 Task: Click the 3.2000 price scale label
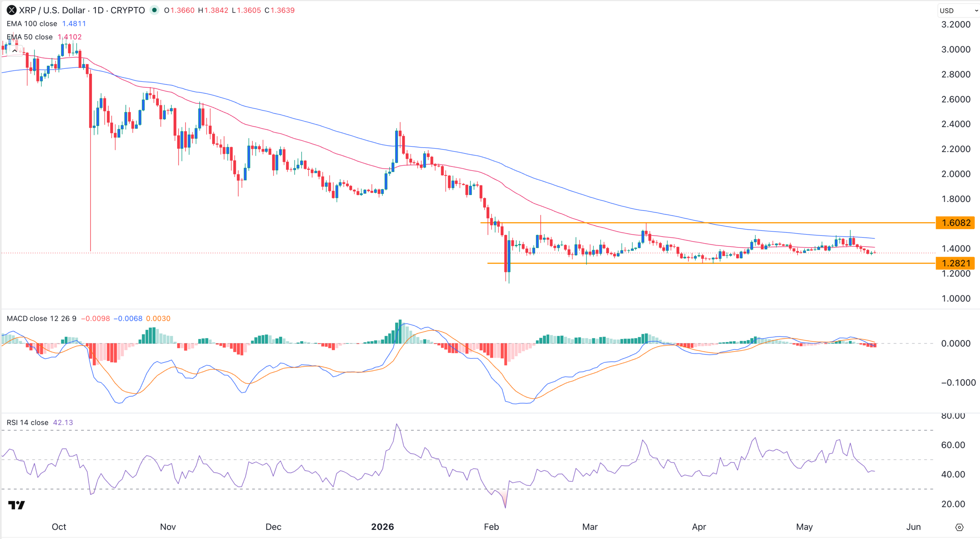pyautogui.click(x=955, y=24)
